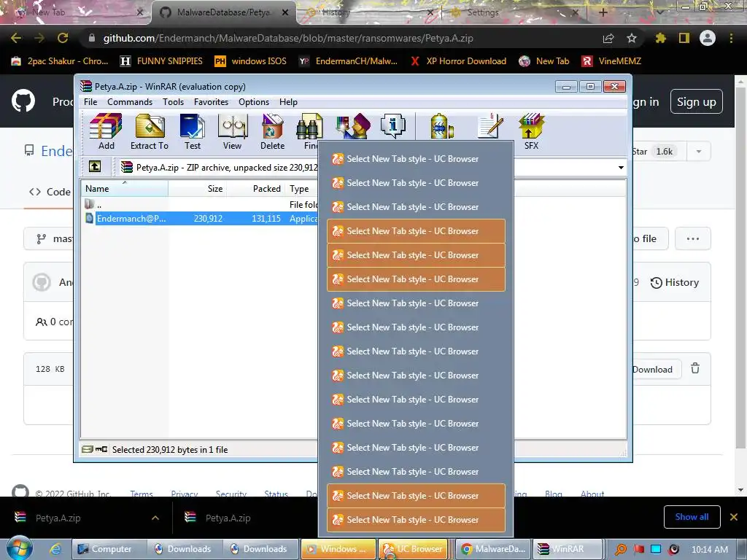Click Chrome's back arrow

coord(16,38)
